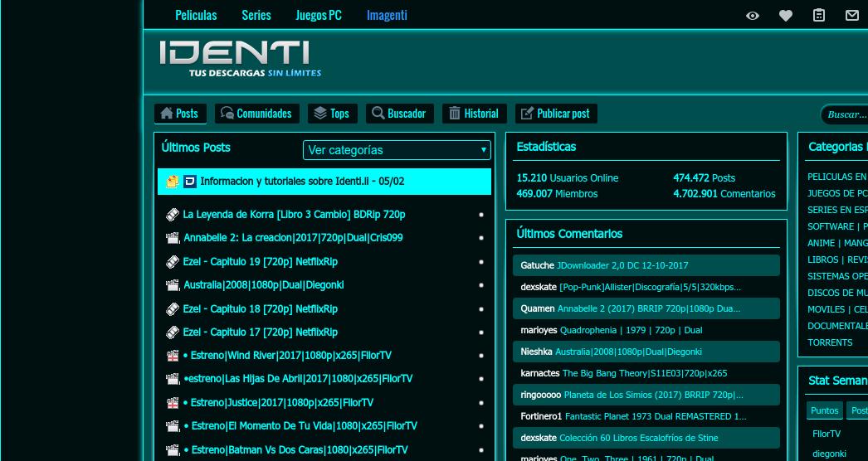Click film icon beside Las Hijas De Abril
The width and height of the screenshot is (868, 461).
click(173, 379)
